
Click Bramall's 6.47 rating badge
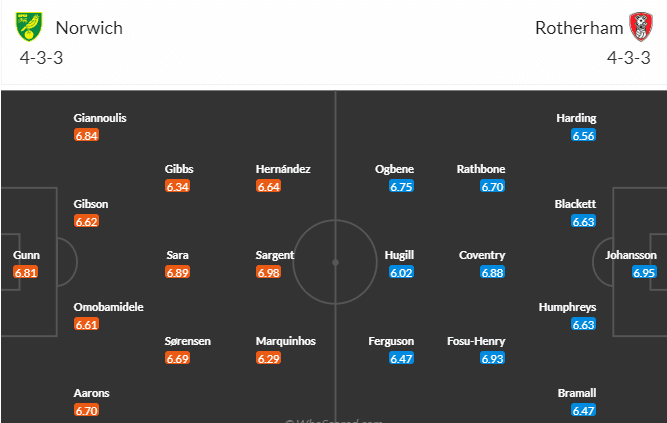click(x=583, y=410)
